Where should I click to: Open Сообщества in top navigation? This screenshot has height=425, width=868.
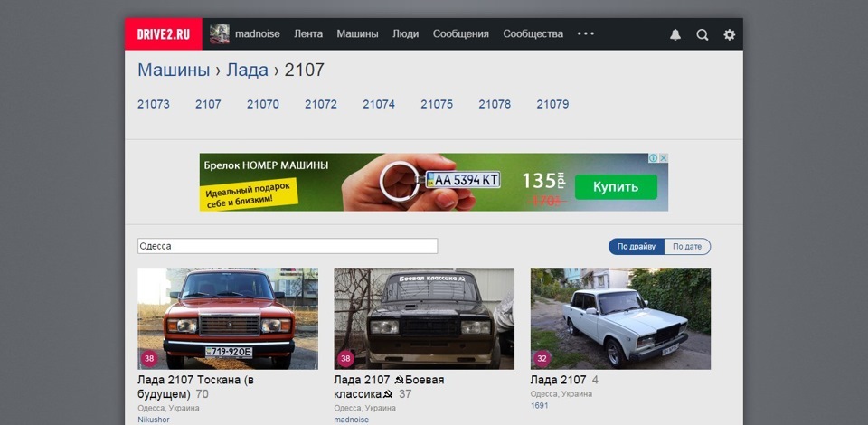pyautogui.click(x=533, y=33)
